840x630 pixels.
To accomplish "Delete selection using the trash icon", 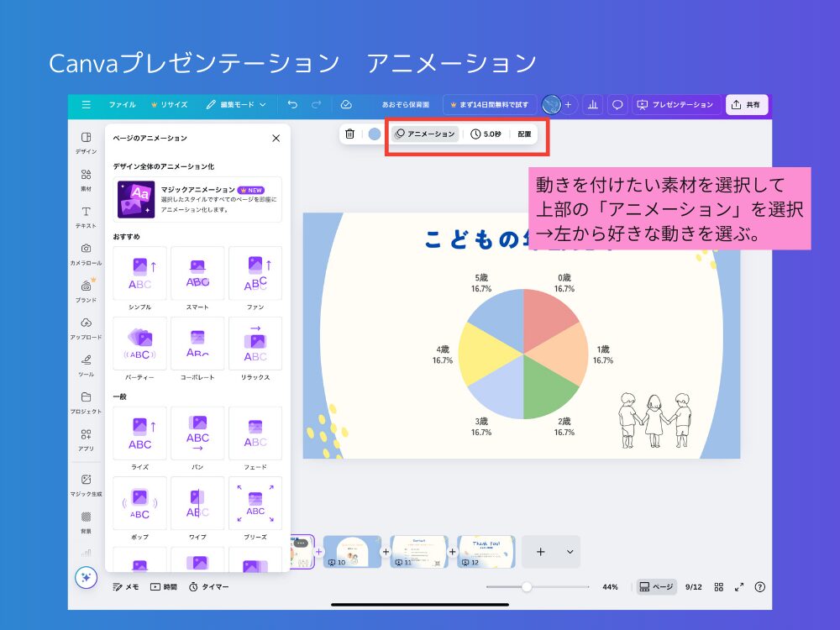I will tap(348, 134).
